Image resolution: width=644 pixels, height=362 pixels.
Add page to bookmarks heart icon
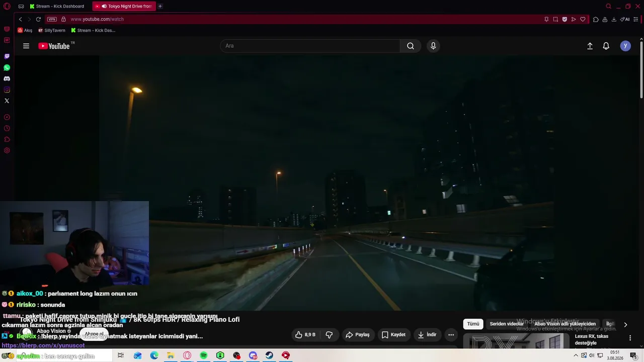[x=583, y=19]
